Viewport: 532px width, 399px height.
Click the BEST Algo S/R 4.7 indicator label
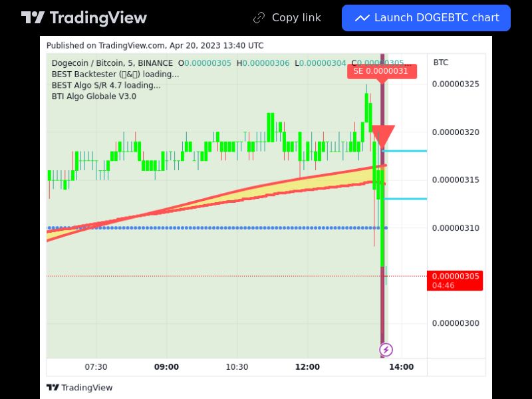click(106, 85)
